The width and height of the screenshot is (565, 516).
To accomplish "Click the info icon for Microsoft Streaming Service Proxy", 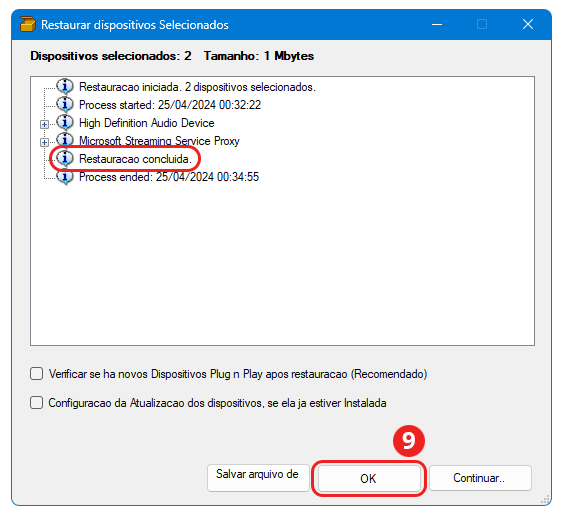I will [65, 140].
